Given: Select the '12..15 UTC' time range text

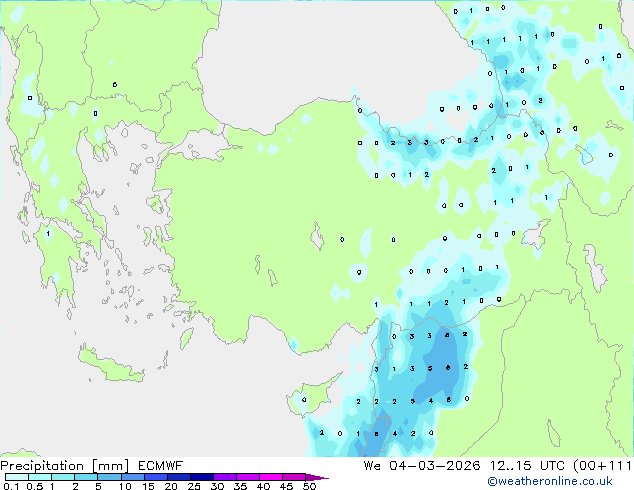Looking at the screenshot, I should coord(527,466).
